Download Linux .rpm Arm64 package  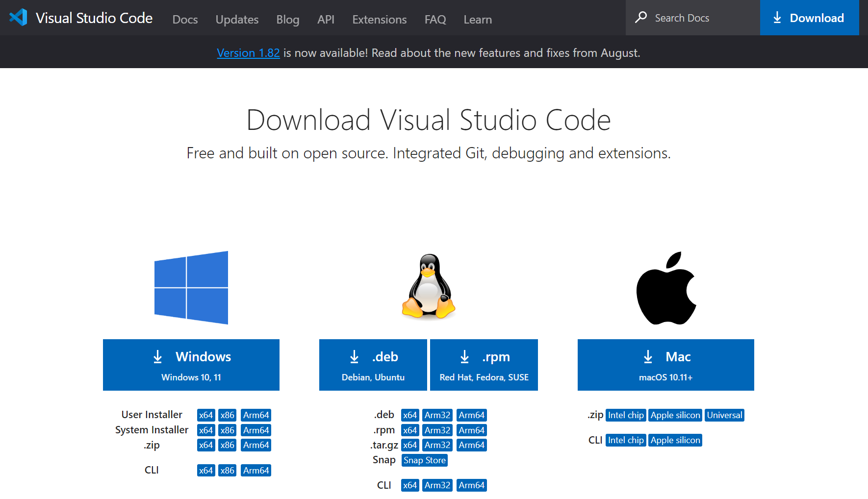tap(472, 430)
